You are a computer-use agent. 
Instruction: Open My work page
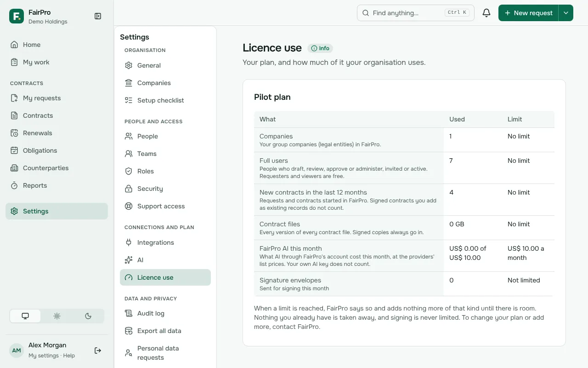[57, 62]
